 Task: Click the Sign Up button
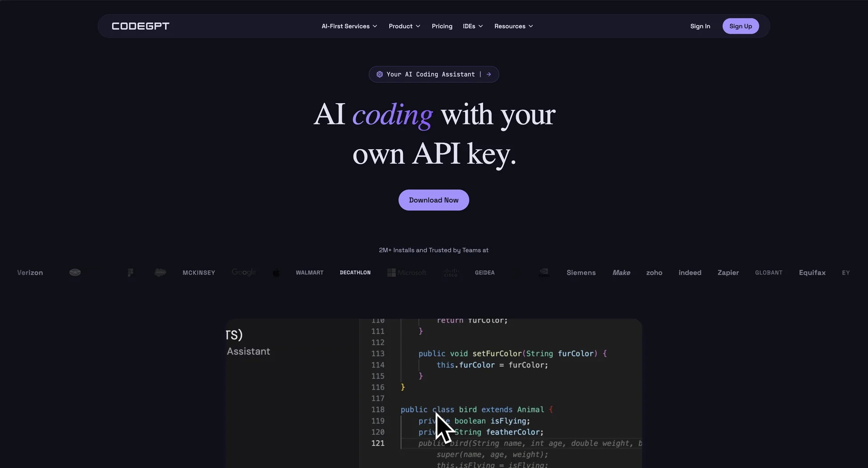point(741,26)
